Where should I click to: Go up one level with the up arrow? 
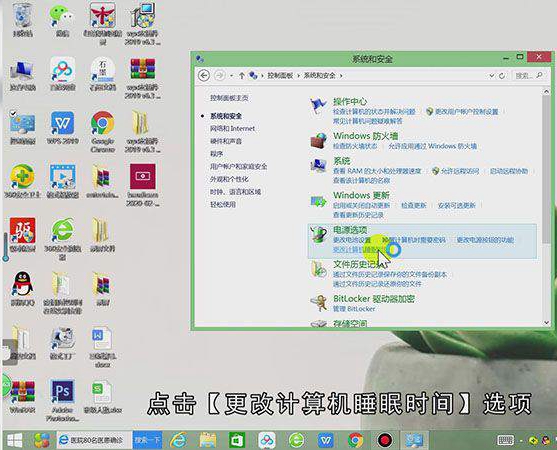(x=242, y=76)
